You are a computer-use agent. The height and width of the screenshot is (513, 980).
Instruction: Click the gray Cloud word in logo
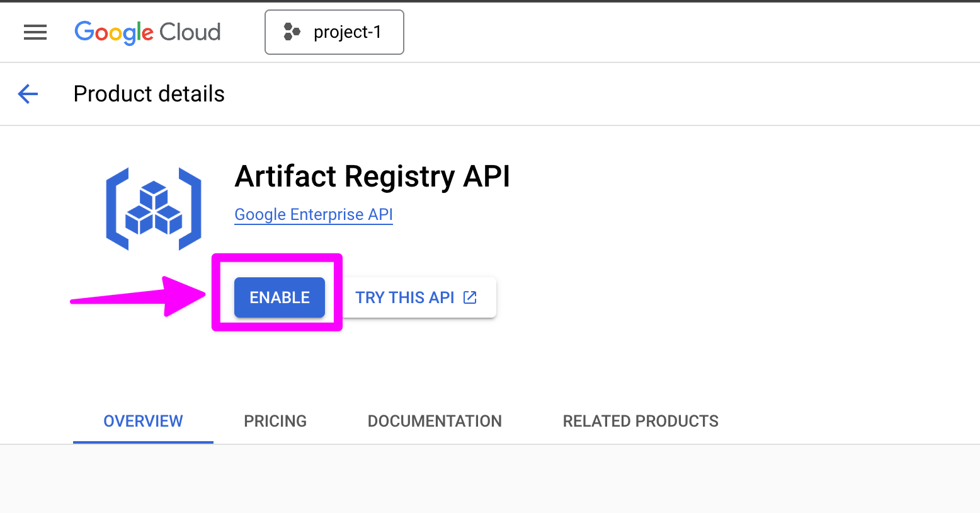click(x=190, y=32)
